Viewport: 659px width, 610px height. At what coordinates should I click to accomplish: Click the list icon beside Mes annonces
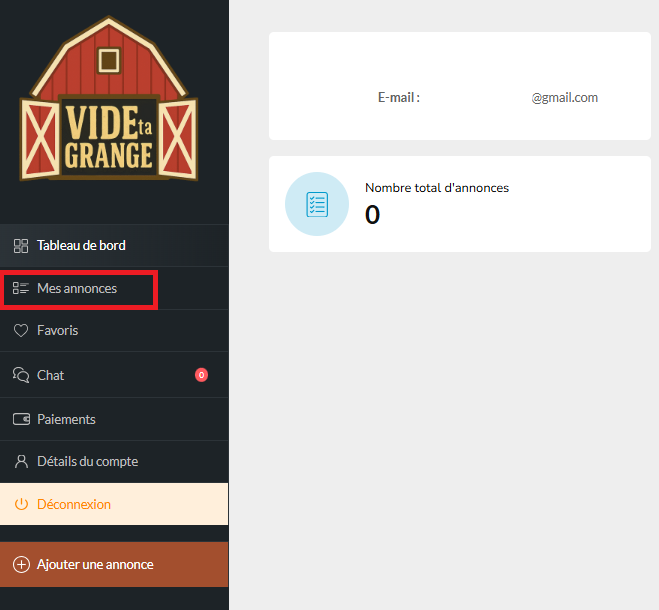[x=20, y=288]
